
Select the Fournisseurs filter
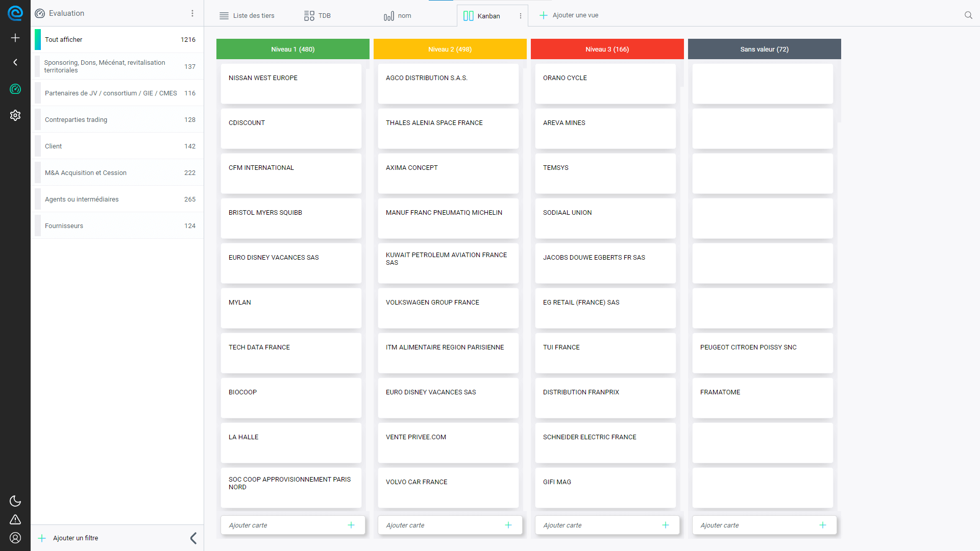pyautogui.click(x=118, y=226)
